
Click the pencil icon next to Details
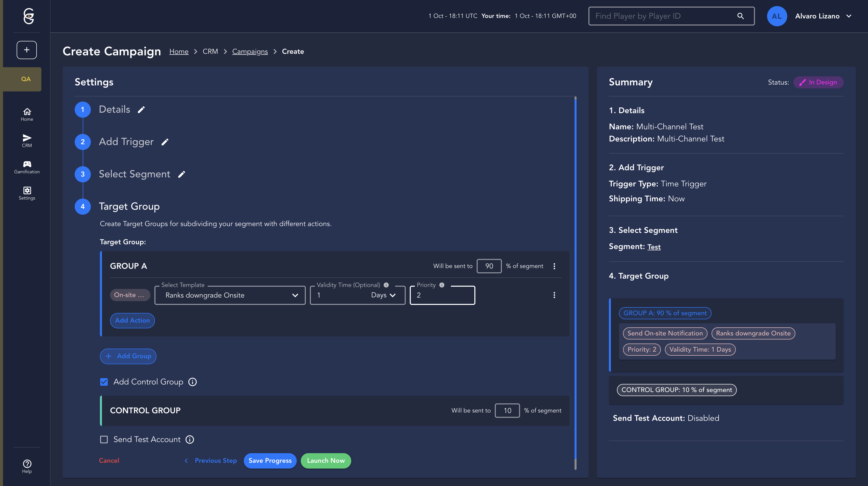tap(141, 110)
